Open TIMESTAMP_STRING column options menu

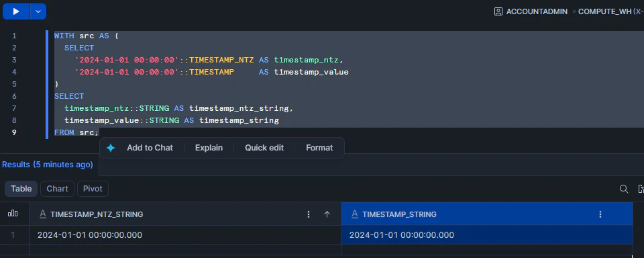coord(600,214)
